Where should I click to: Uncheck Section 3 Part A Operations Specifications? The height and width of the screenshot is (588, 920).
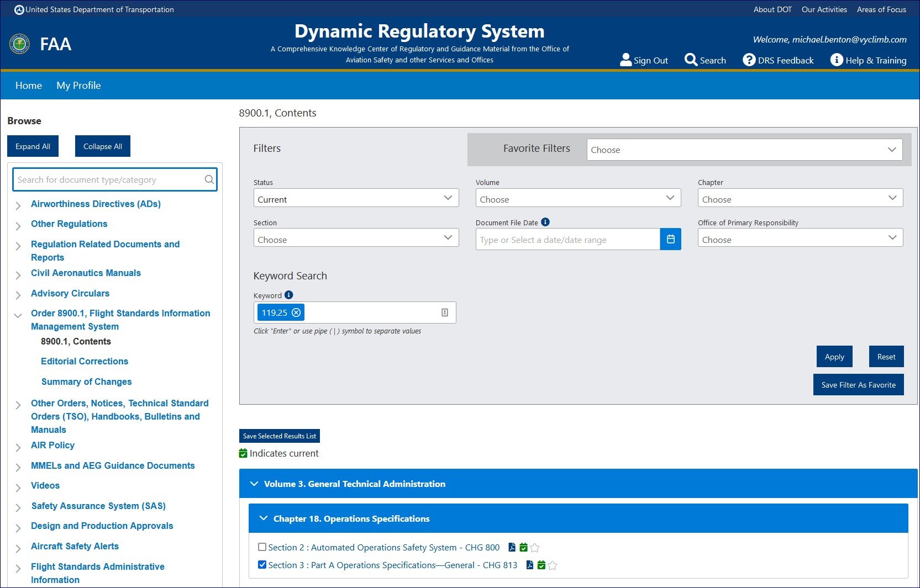pos(262,565)
